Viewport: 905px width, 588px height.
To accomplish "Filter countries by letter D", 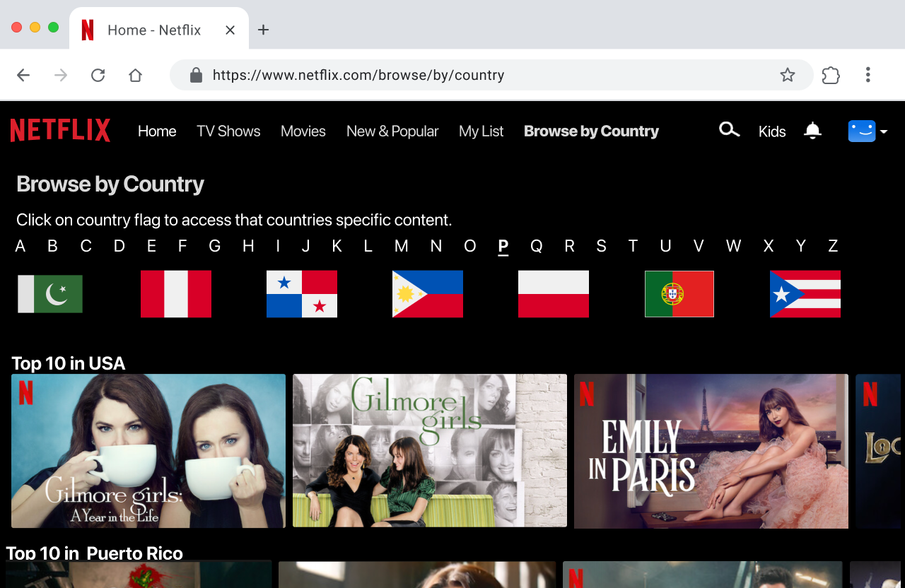I will (x=119, y=246).
